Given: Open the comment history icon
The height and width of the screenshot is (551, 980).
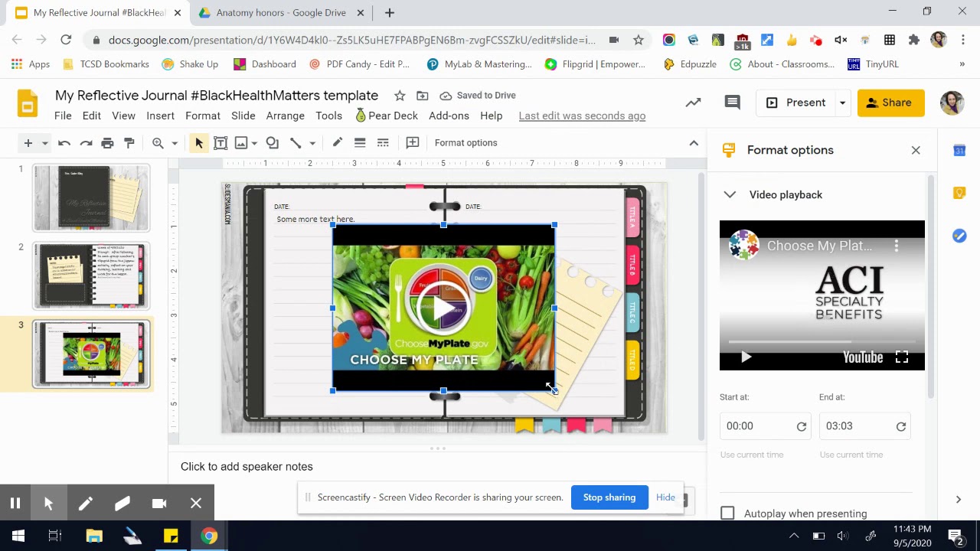Looking at the screenshot, I should (x=733, y=103).
